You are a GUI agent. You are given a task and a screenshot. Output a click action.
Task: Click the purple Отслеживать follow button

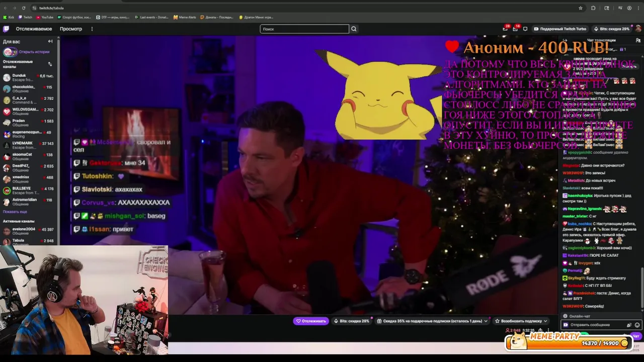click(x=311, y=321)
